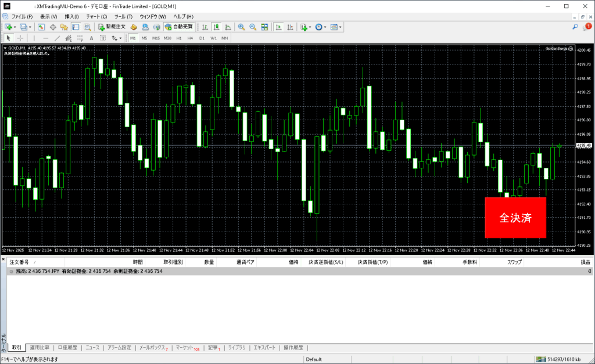Screen dimensions: 595x364
Task: Click the zoom out magnifier icon
Action: pos(253,27)
